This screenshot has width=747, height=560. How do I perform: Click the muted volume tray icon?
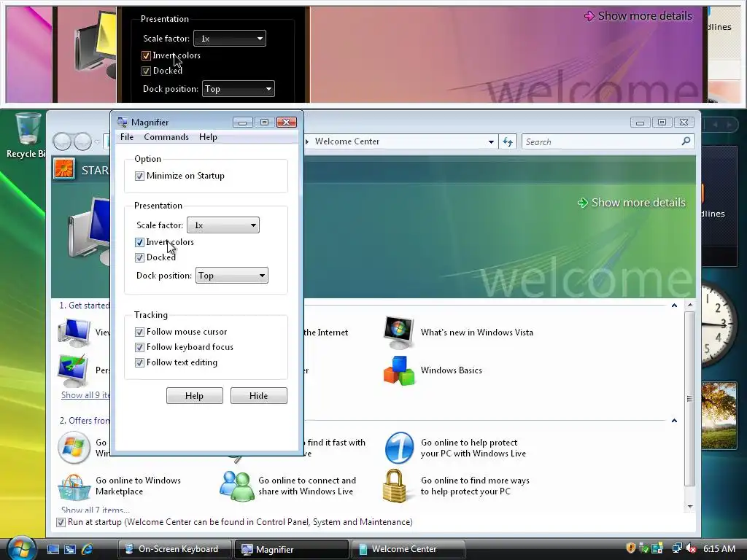coord(692,548)
